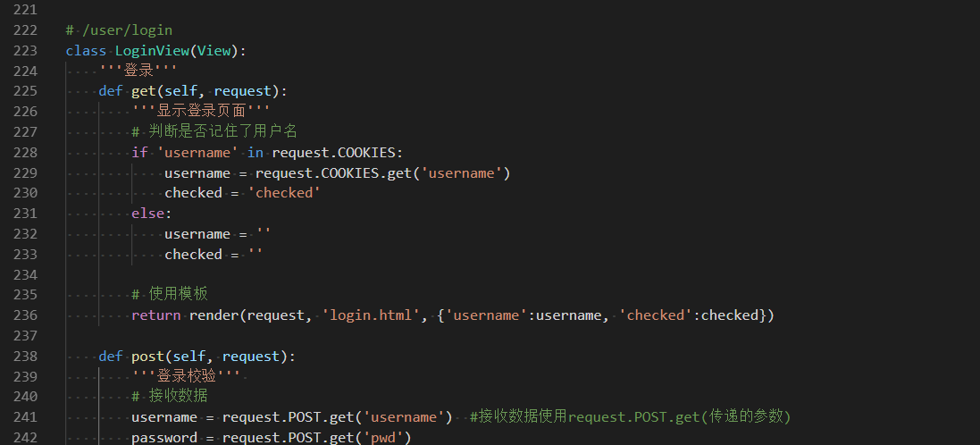
Task: Click the 'checked' string value on line 230
Action: coord(284,193)
